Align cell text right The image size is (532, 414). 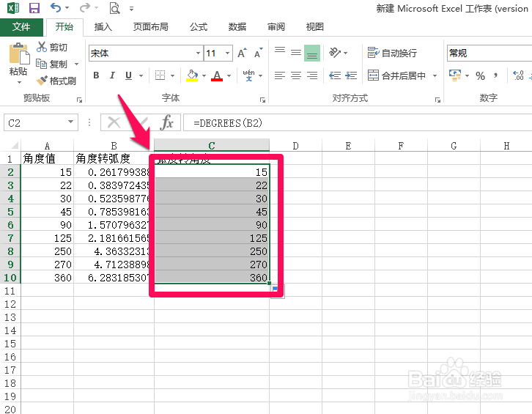(312, 75)
